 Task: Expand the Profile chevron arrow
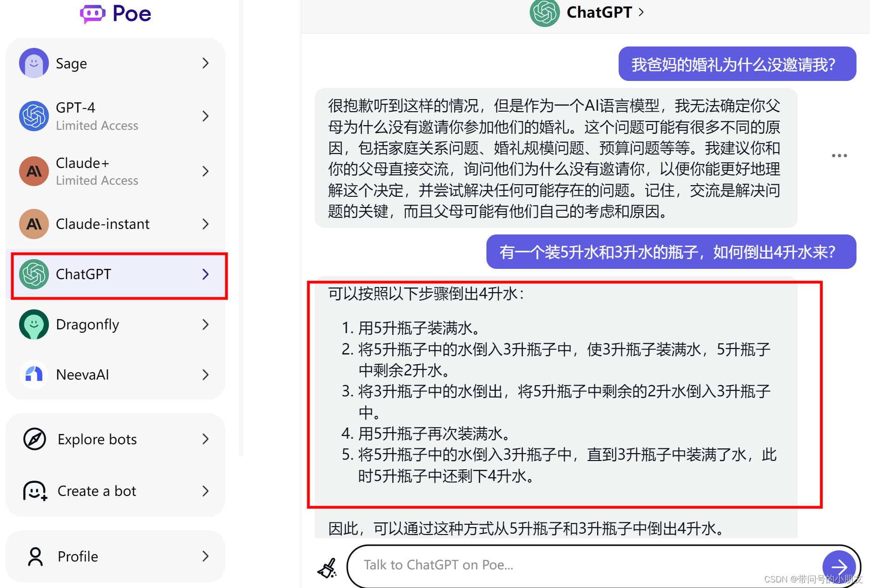click(x=206, y=556)
